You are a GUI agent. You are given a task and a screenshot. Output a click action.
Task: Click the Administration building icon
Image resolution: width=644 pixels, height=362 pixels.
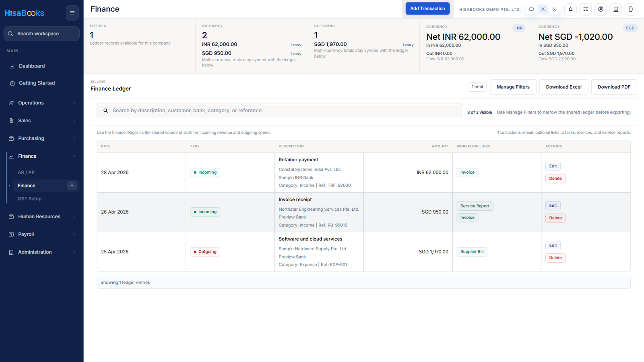[11, 252]
